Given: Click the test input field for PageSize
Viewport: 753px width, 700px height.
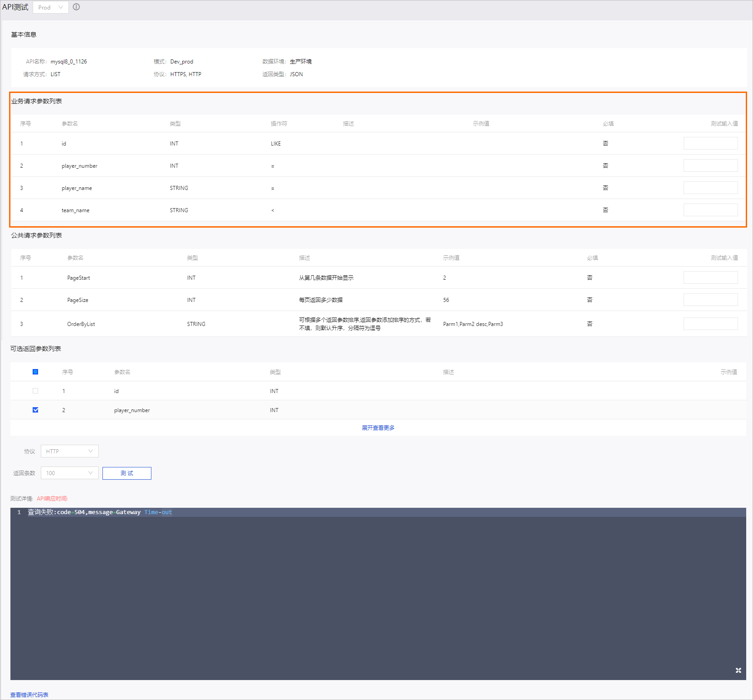Looking at the screenshot, I should (x=710, y=300).
